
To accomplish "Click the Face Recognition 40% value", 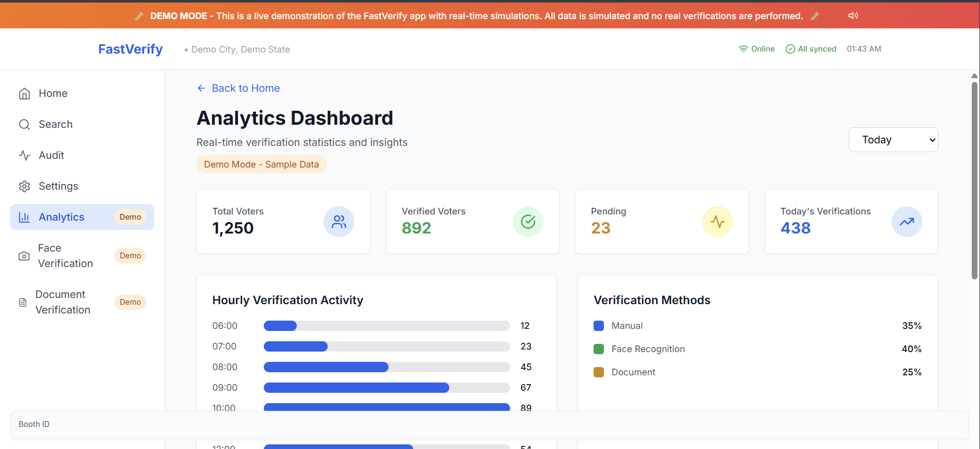I will point(911,349).
